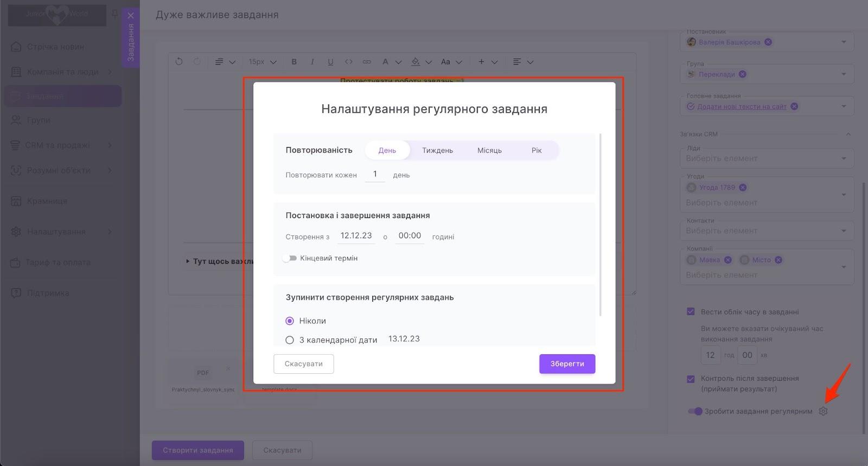Open regular task settings gear icon

[x=823, y=411]
